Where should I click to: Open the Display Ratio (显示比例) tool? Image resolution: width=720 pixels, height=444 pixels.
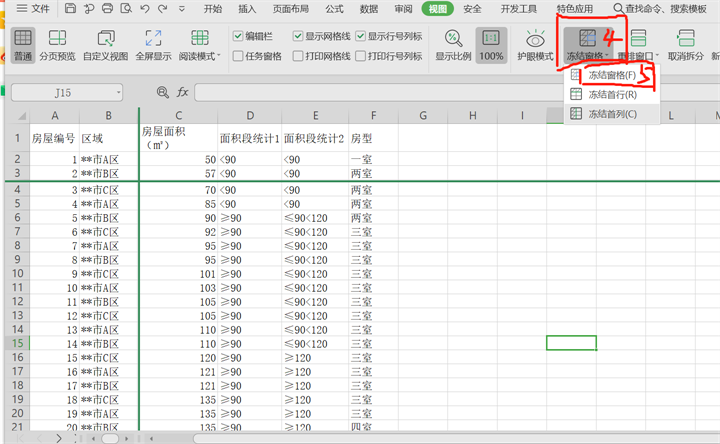coord(454,40)
